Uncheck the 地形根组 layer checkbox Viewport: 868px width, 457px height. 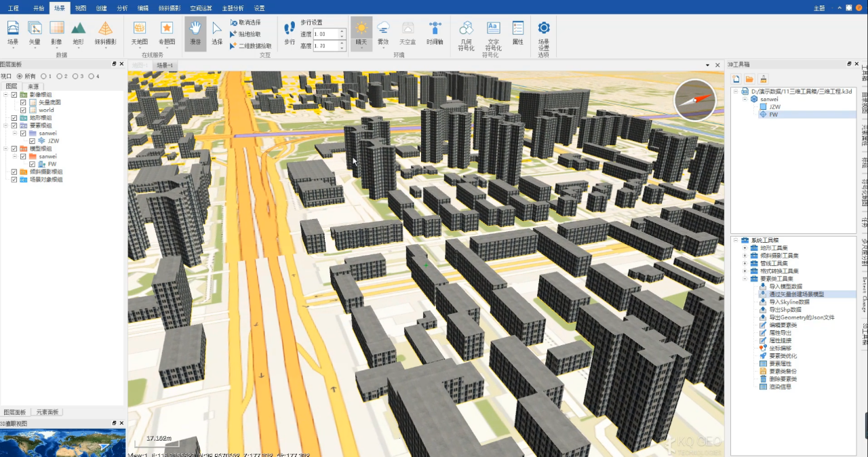click(x=14, y=118)
